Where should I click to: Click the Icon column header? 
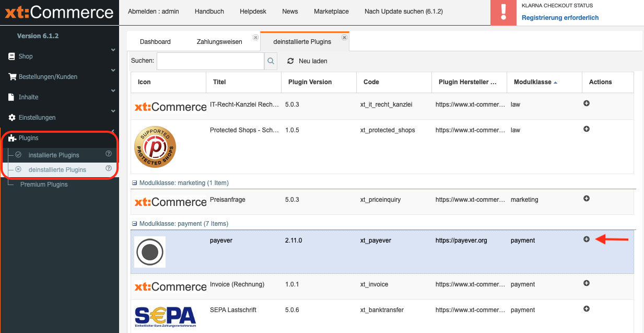[x=169, y=82]
